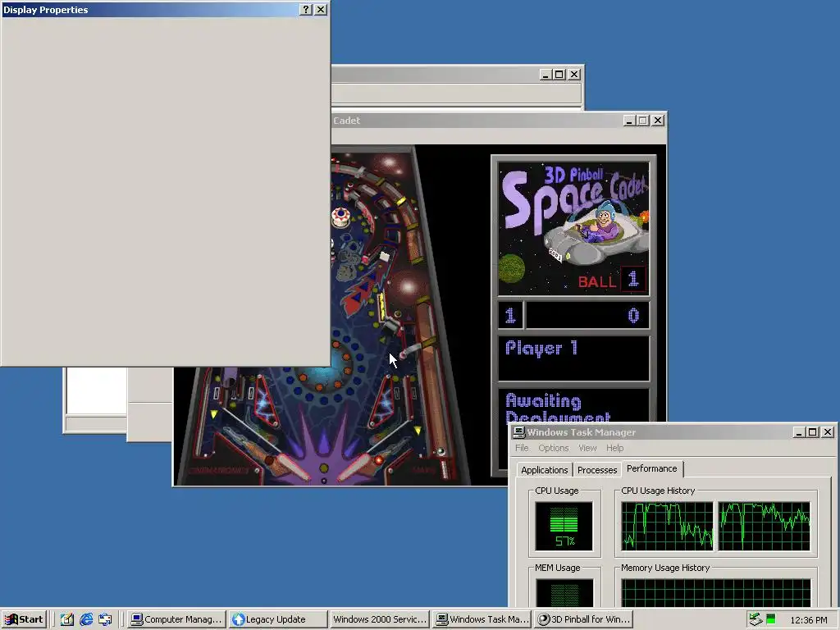Minimize the Space Cadet pinball window

(x=629, y=121)
